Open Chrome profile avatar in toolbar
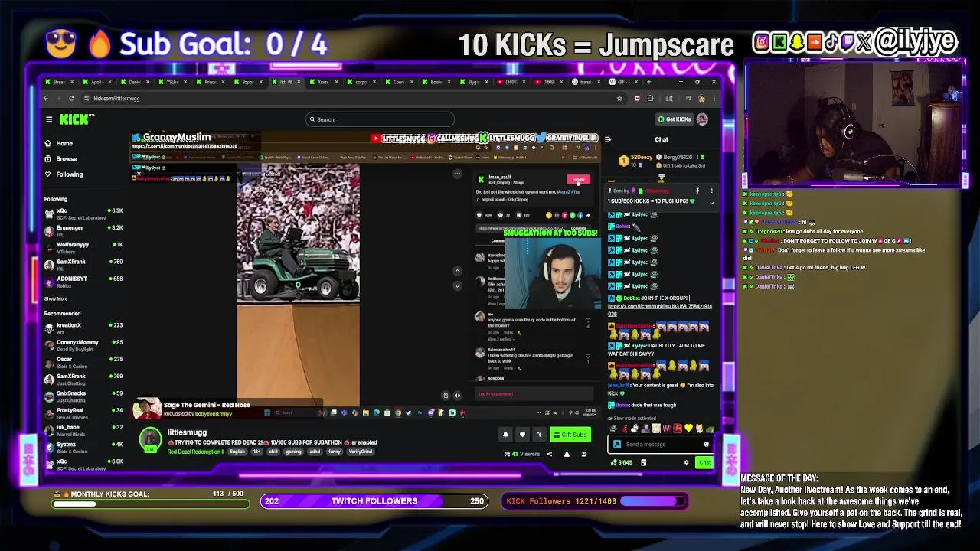980x551 pixels. tap(701, 98)
